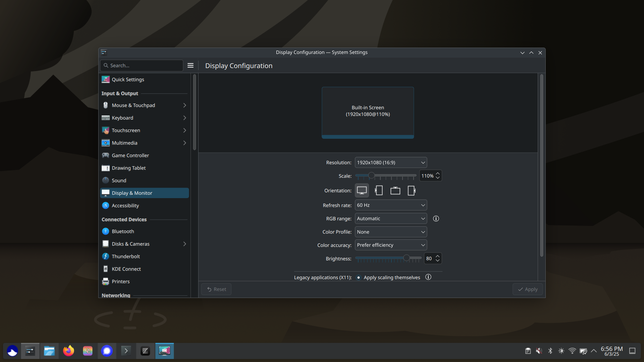Screen dimensions: 644x362
Task: Open the Bluetooth tray icon
Action: click(550, 351)
